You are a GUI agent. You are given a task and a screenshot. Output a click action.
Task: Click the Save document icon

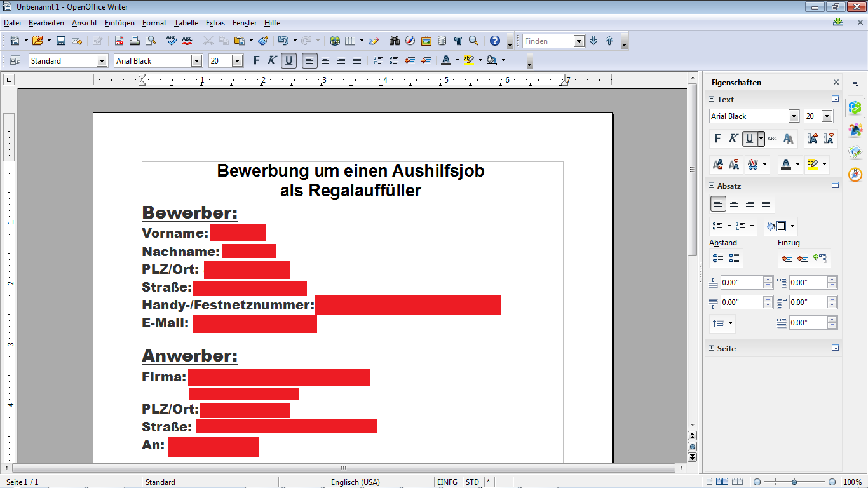(61, 41)
